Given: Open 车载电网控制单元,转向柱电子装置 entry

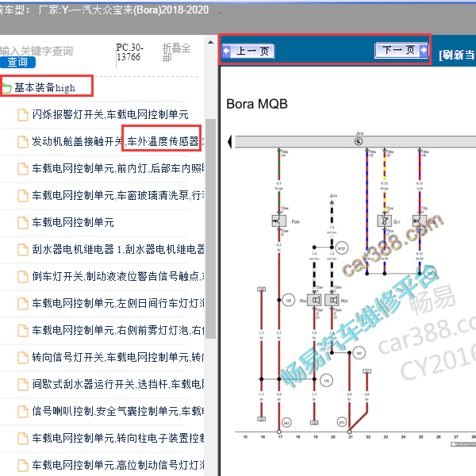Looking at the screenshot, I should point(117,439).
